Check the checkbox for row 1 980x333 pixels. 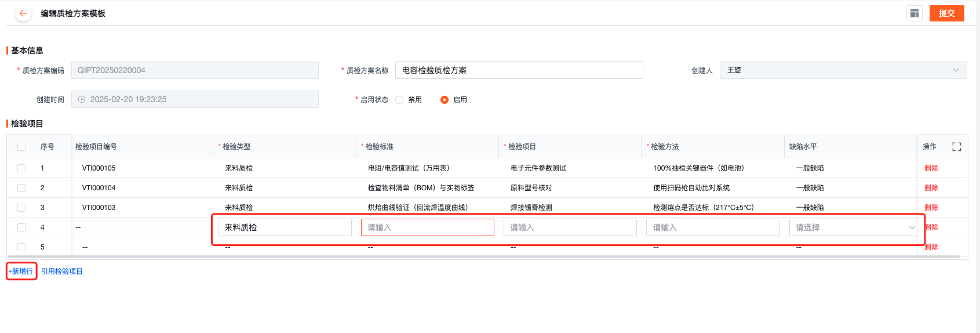click(x=21, y=168)
